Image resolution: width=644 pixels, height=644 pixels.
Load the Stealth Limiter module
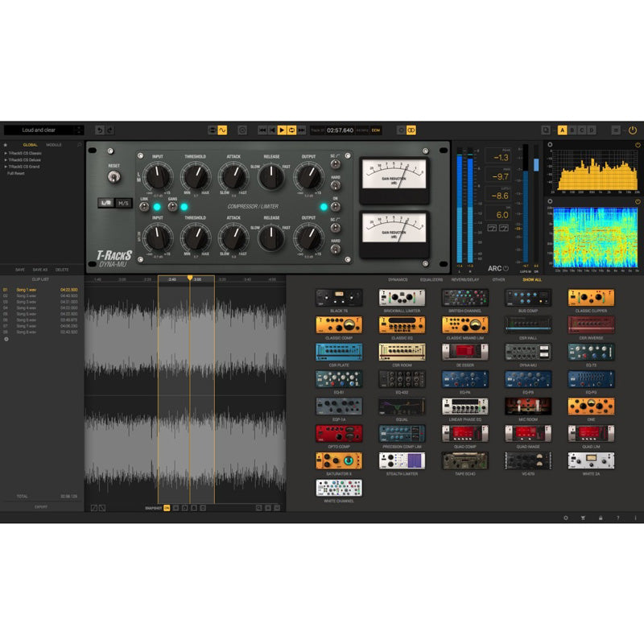(x=402, y=460)
